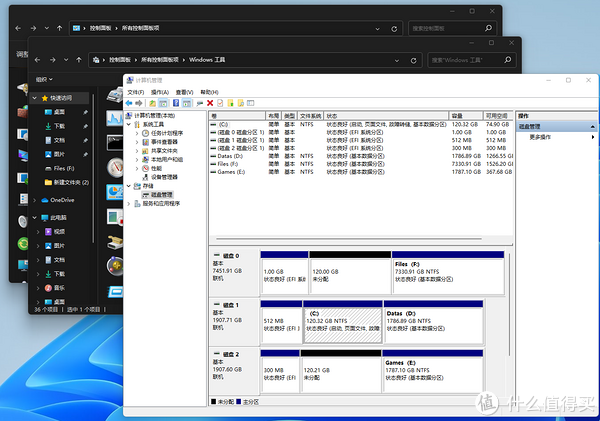Open the 查看(V) menu
The height and width of the screenshot is (421, 600).
(184, 92)
